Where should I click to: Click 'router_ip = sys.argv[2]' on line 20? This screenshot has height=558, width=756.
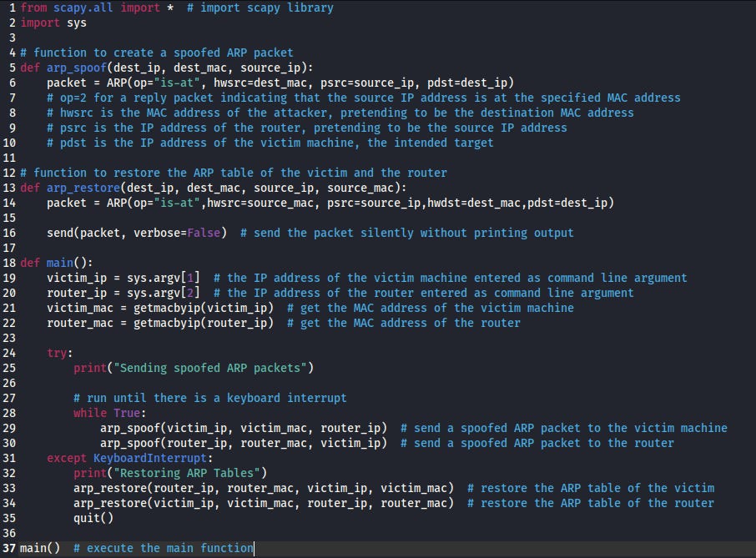coord(123,293)
